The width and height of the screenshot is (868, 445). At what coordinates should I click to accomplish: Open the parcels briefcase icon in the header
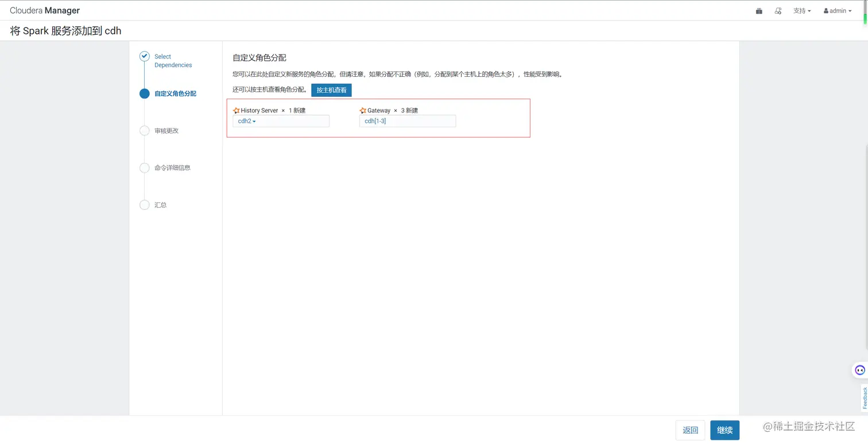click(759, 11)
